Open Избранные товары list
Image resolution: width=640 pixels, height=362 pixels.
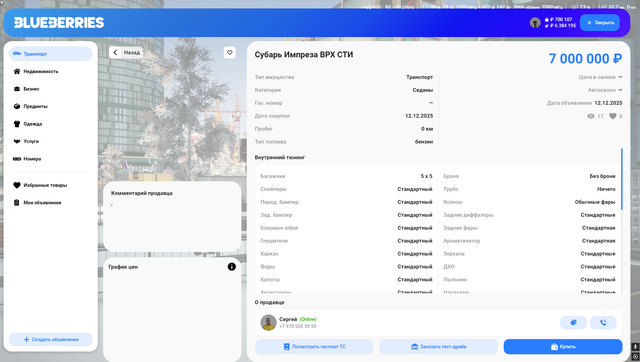tap(51, 185)
